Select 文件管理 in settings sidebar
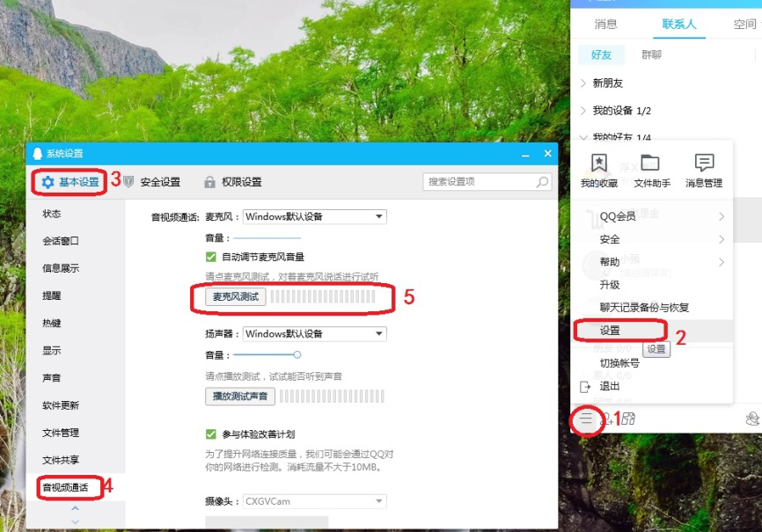This screenshot has height=532, width=762. (x=61, y=433)
